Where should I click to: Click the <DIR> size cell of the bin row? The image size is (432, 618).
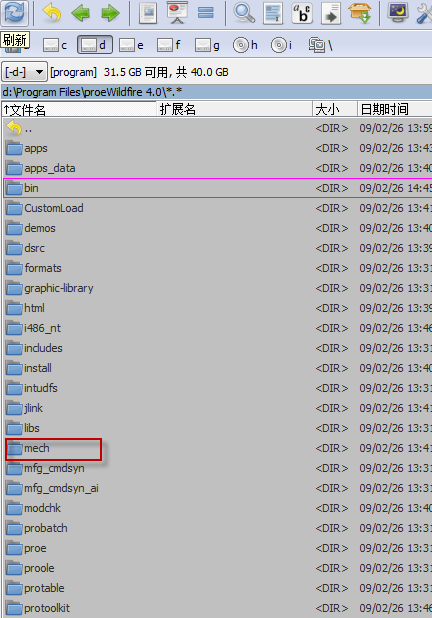(332, 188)
